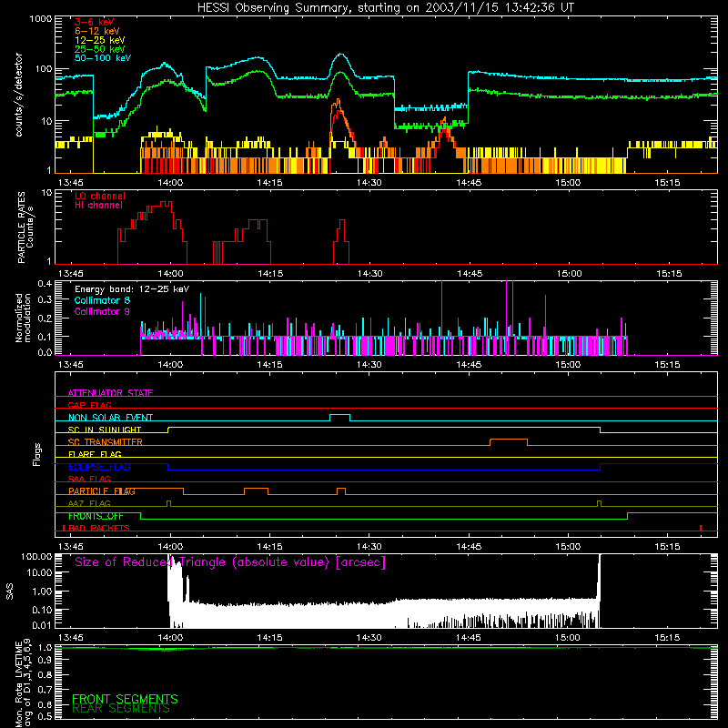728x728 pixels.
Task: Click the 15:00 tick label in the SAS panel
Action: click(568, 638)
